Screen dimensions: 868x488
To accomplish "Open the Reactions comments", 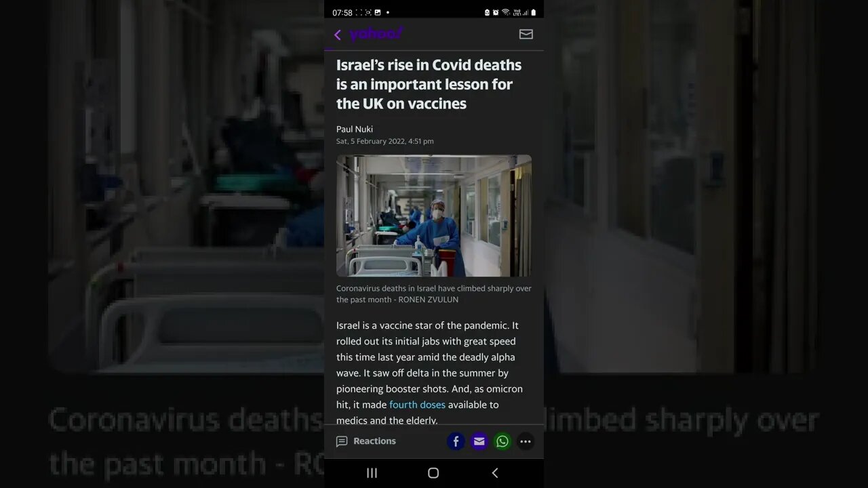I will click(x=366, y=441).
